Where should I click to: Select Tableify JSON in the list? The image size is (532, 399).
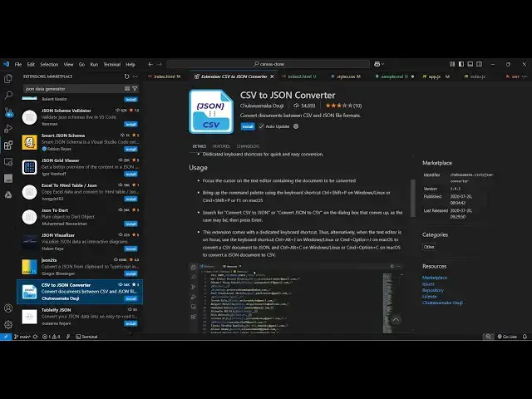[80, 317]
